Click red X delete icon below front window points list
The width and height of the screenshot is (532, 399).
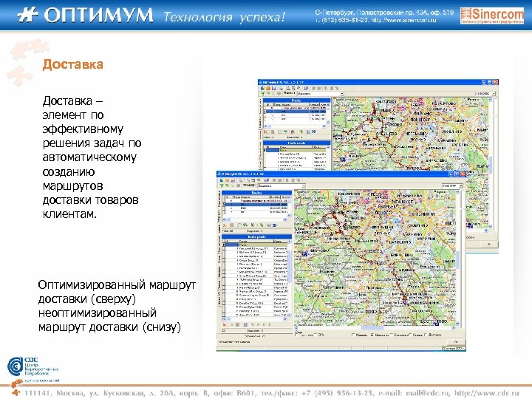225,325
